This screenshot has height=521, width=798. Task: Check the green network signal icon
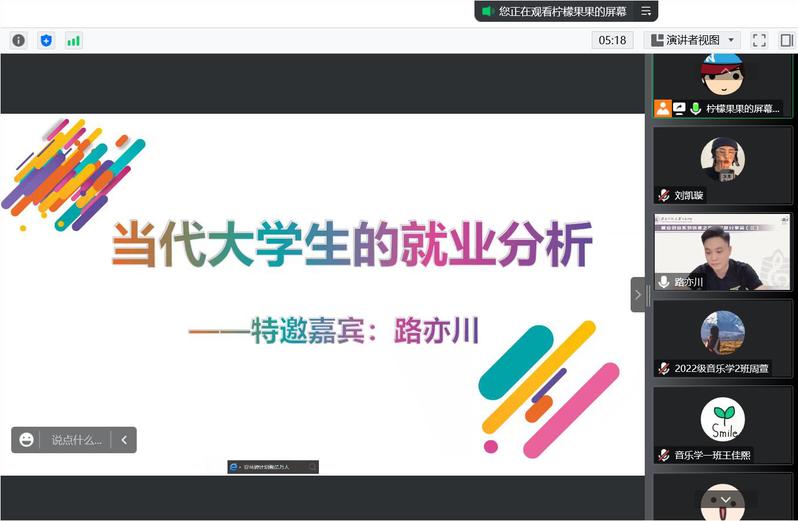74,40
